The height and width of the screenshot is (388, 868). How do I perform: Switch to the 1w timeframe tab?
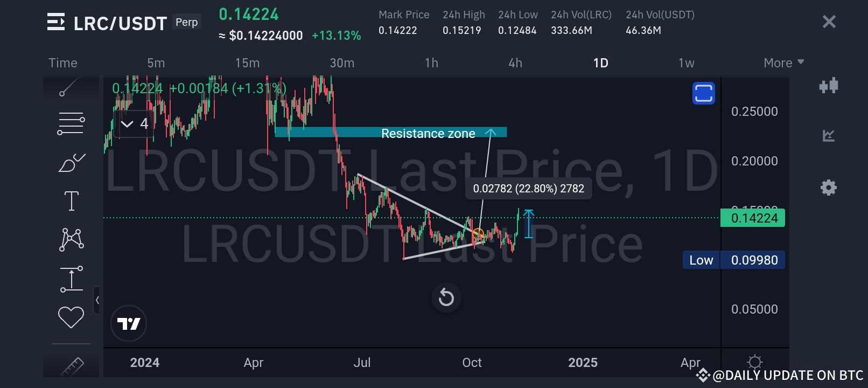(x=686, y=63)
